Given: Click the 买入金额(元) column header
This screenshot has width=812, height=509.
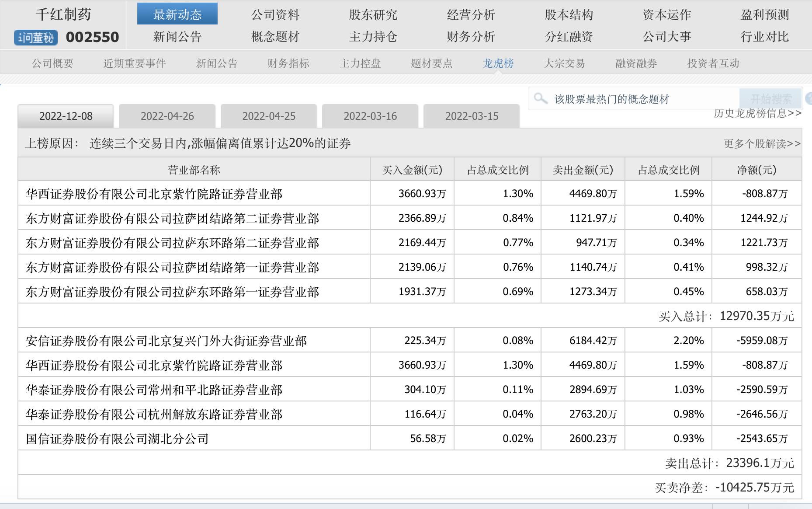Looking at the screenshot, I should coord(412,170).
